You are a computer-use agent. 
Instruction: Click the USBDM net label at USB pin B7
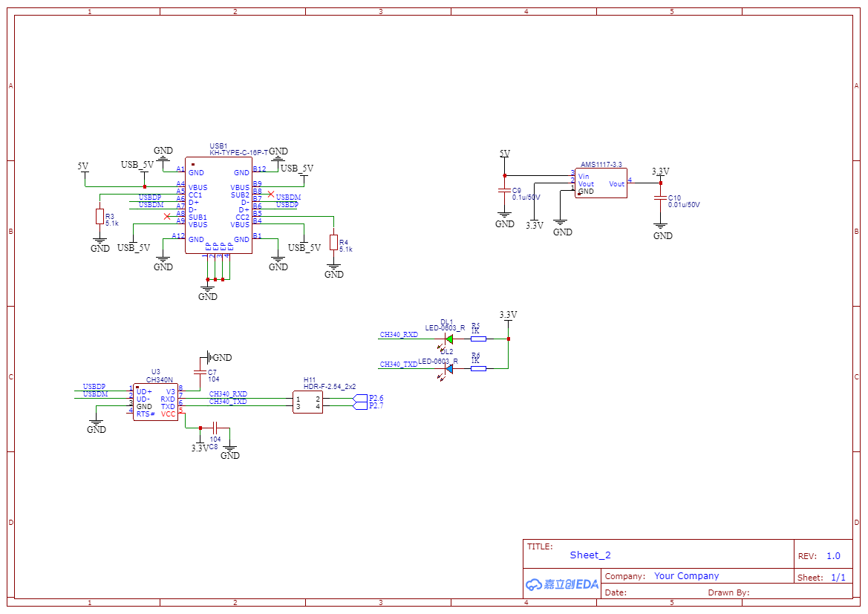[x=288, y=197]
